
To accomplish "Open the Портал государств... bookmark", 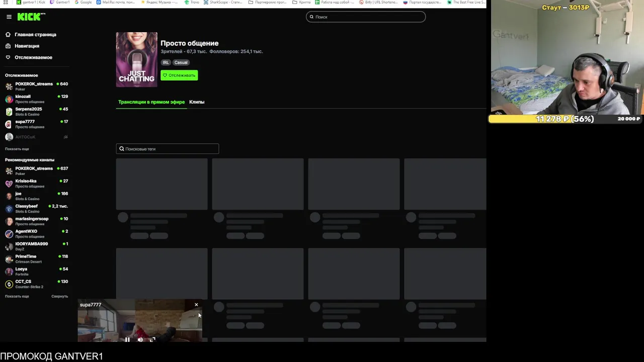I will tap(422, 3).
